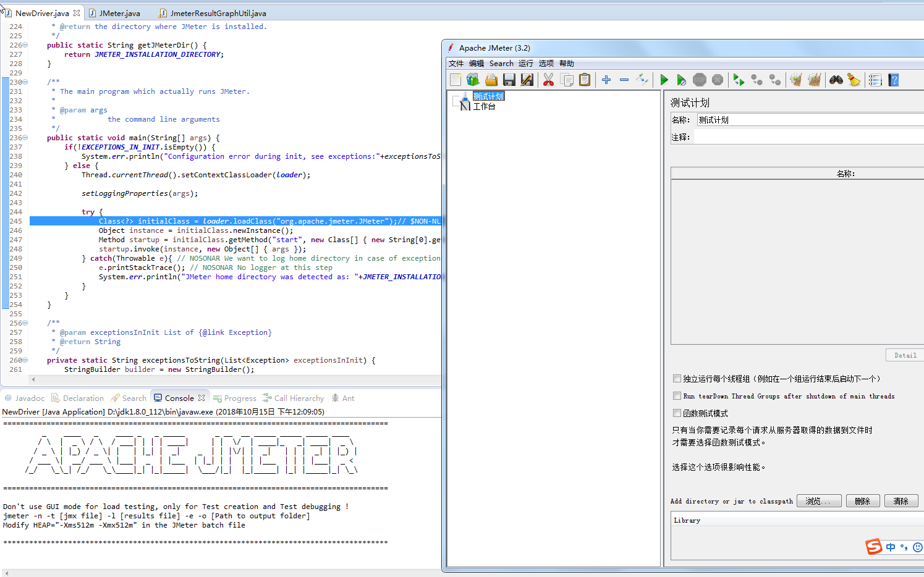Select 工作台 node in JMeter tree
The height and width of the screenshot is (577, 924).
click(x=484, y=106)
